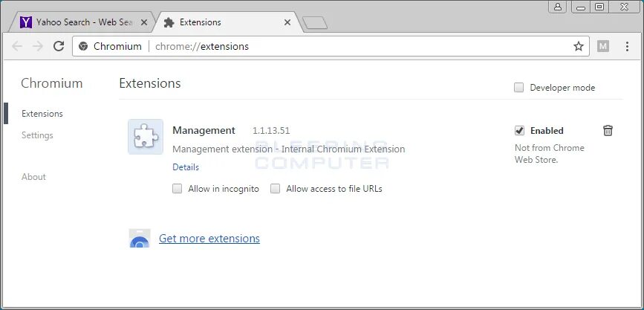Screen dimensions: 644x310
Task: Check Allow in incognito
Action: click(177, 189)
